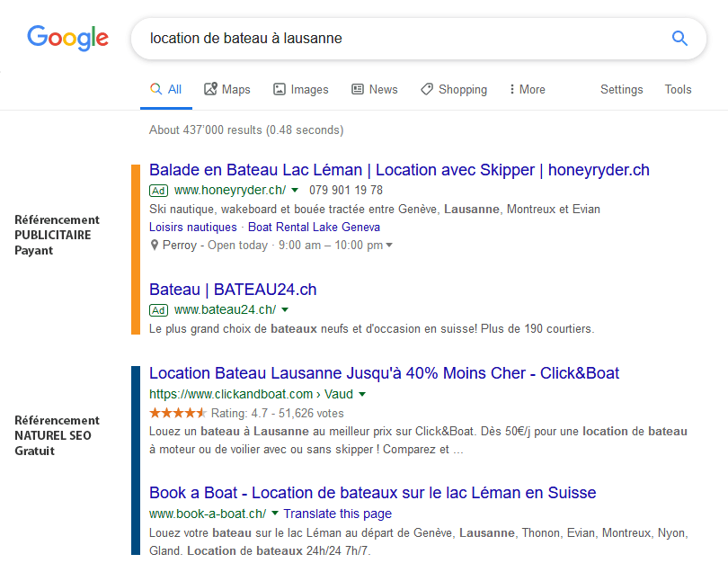Follow the Boat Rental Lake Geneva sitelink

314,228
